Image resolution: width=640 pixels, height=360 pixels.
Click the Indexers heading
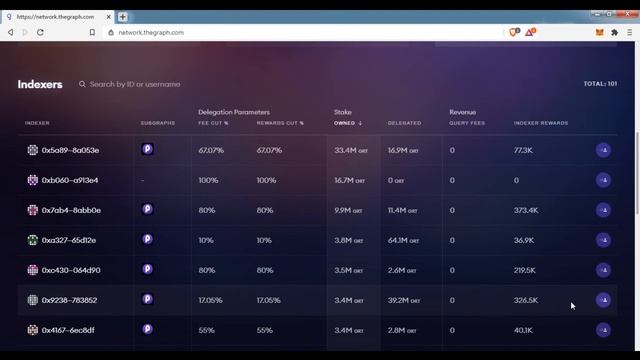[40, 84]
